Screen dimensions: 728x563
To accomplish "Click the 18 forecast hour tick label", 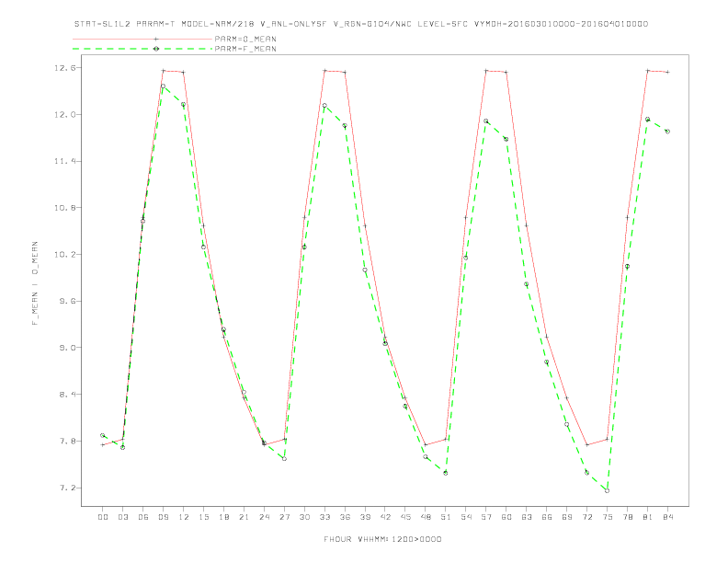I will (x=223, y=517).
